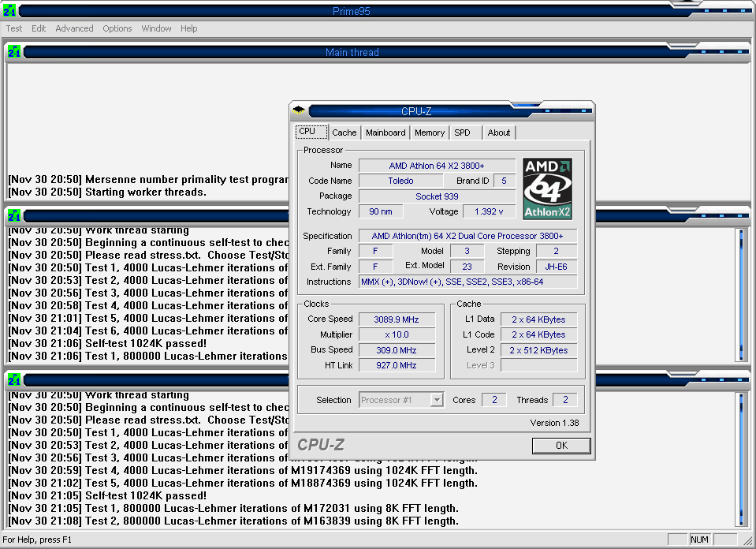Click the 21:05 'Self-test 1024K passed!' log line
This screenshot has width=756, height=549.
point(107,495)
